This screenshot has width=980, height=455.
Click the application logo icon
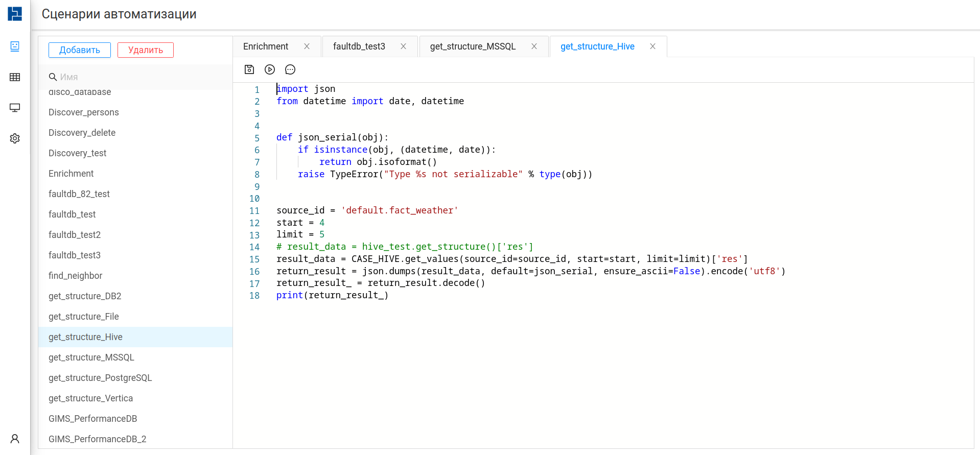point(15,14)
